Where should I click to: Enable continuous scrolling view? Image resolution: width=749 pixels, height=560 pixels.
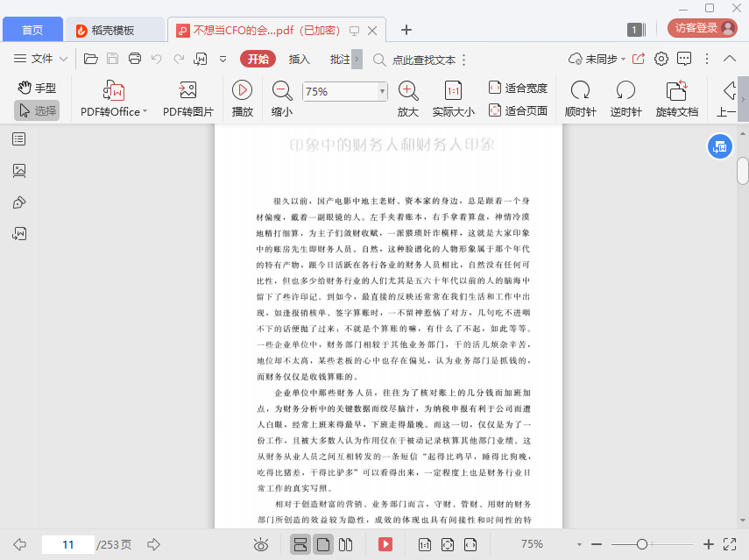300,544
